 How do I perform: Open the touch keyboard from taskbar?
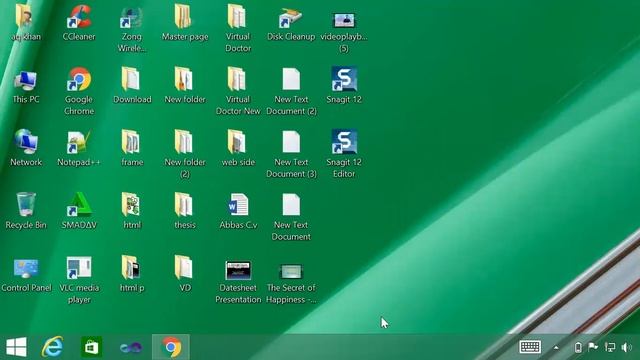530,347
